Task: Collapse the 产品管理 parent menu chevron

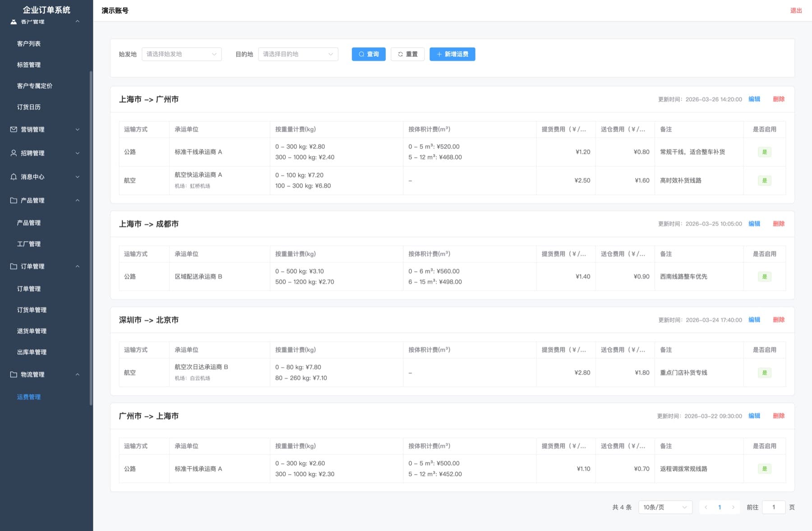Action: 78,200
